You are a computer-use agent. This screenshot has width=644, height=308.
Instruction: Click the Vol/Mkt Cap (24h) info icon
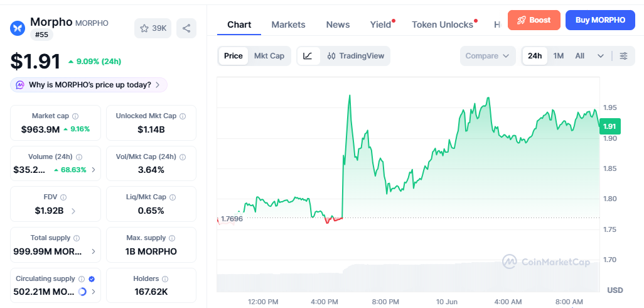tap(183, 157)
